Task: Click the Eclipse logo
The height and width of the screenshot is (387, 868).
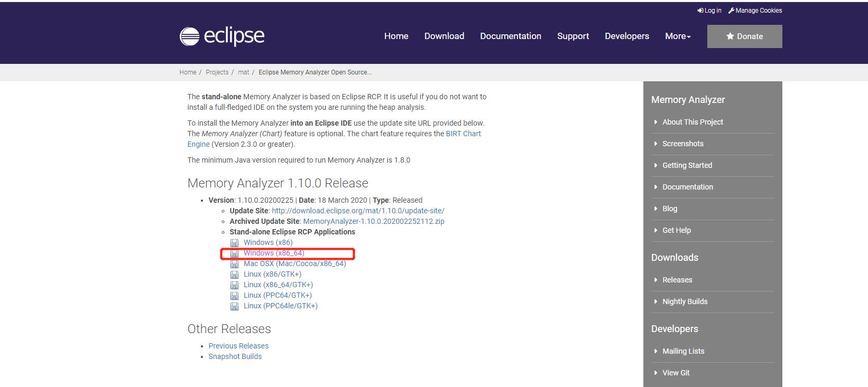Action: pyautogui.click(x=222, y=36)
